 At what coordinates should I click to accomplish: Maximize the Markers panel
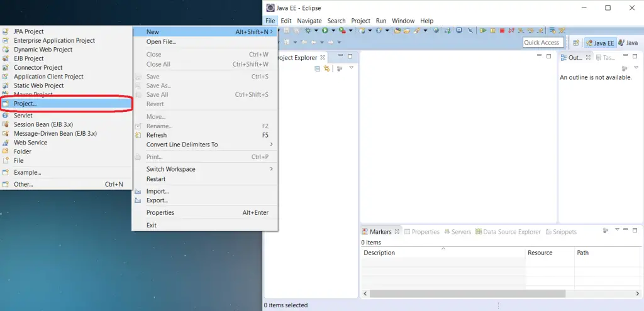(635, 230)
